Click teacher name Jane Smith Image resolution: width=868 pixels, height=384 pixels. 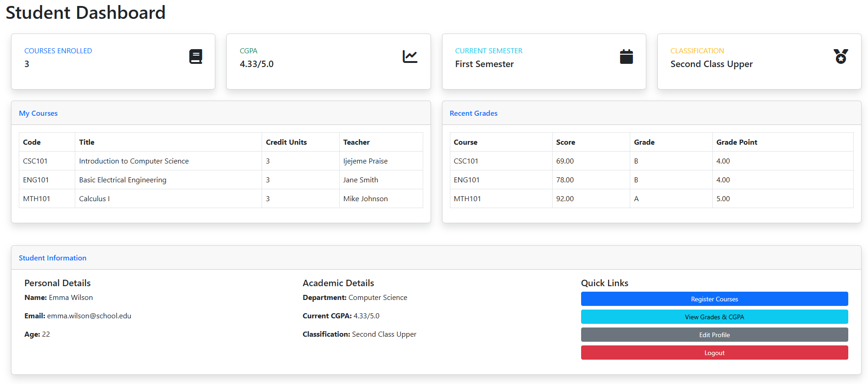pyautogui.click(x=360, y=180)
